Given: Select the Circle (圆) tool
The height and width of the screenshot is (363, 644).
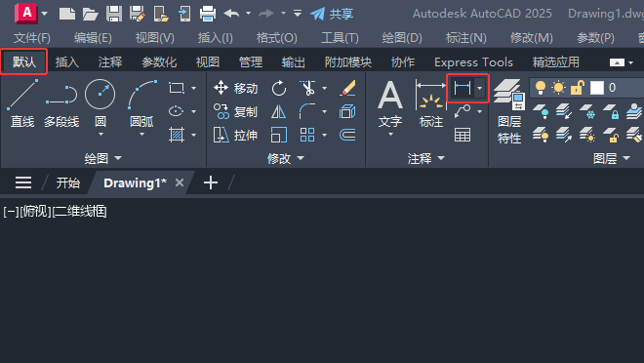Looking at the screenshot, I should pos(101,103).
